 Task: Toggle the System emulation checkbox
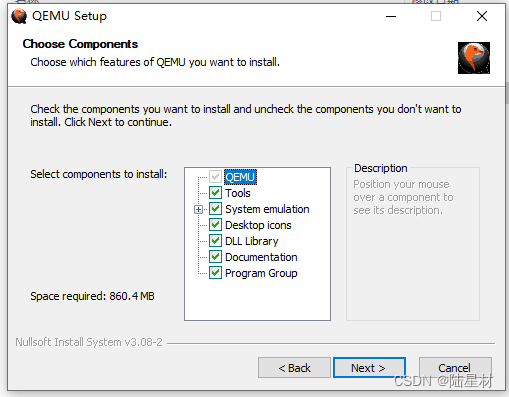click(215, 209)
